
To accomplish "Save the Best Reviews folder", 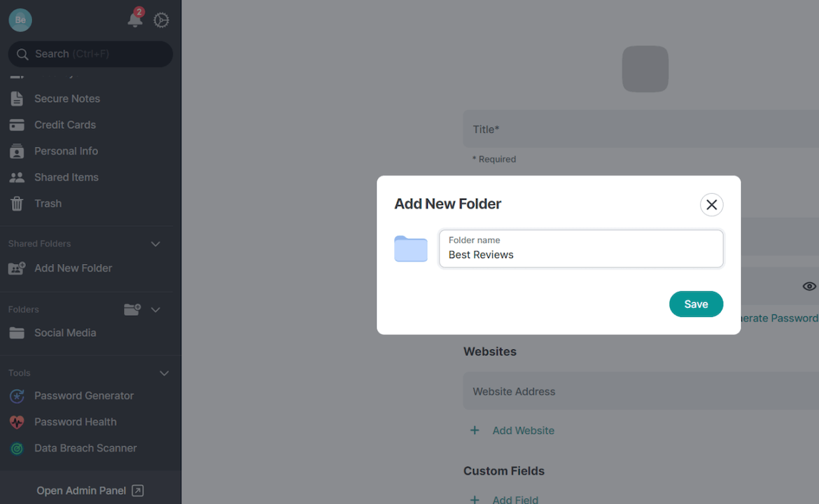I will point(696,304).
